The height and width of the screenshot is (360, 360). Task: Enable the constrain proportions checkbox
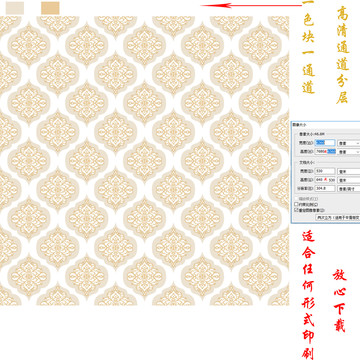(296, 204)
